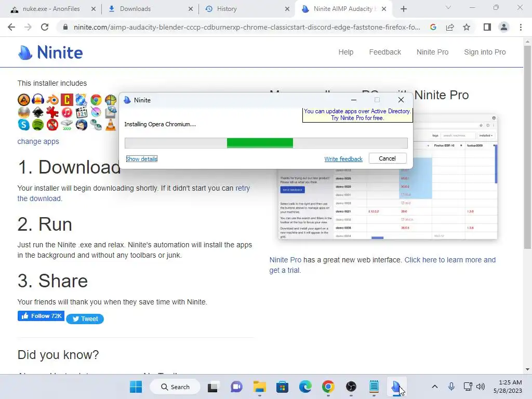Click the Classic Start shell icon
Screen dimensions: 532x399
(111, 100)
